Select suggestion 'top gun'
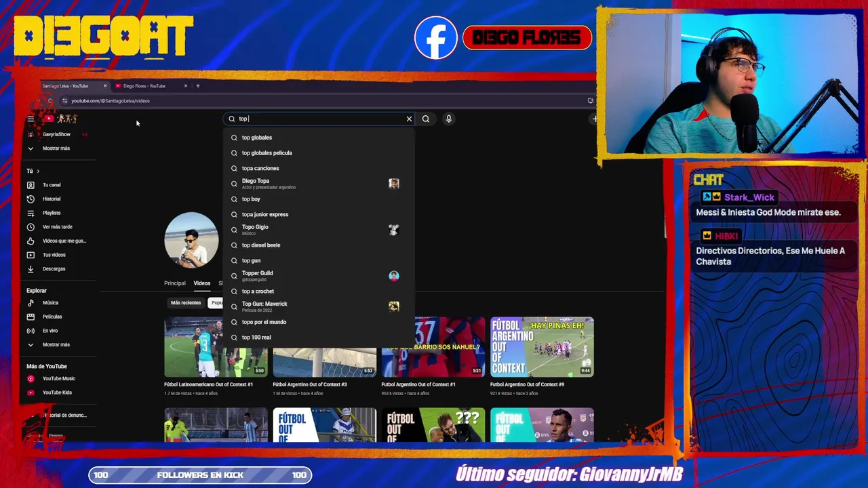 pyautogui.click(x=319, y=260)
